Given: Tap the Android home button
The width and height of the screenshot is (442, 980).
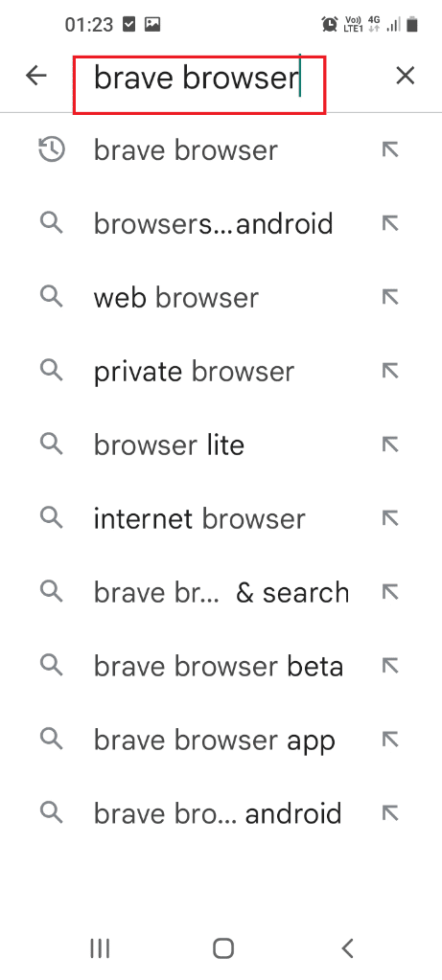Looking at the screenshot, I should tap(223, 948).
